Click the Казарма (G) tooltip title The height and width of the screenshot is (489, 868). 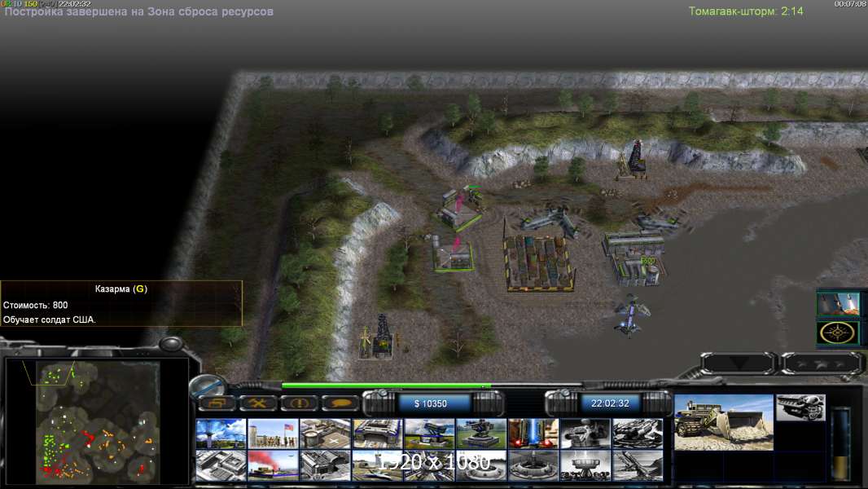(121, 289)
